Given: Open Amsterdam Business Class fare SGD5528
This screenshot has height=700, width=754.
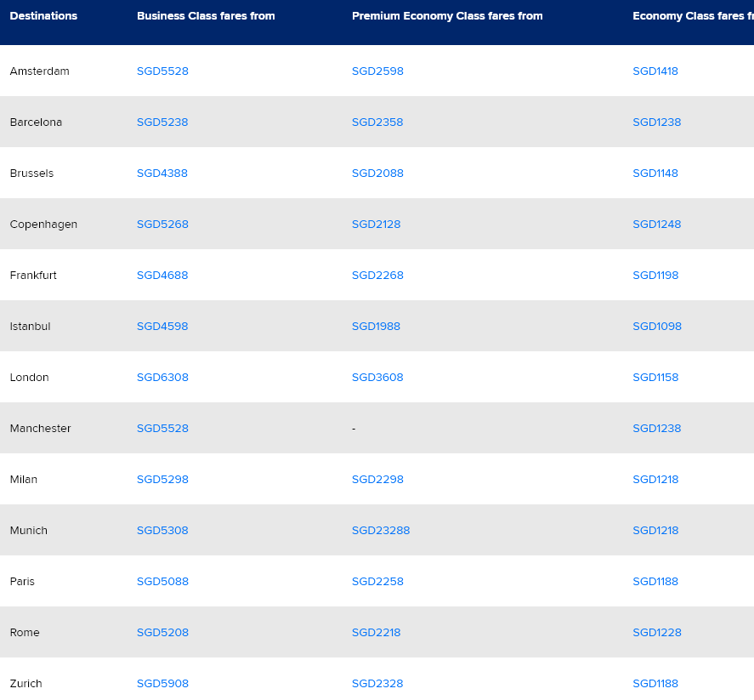Looking at the screenshot, I should click(162, 71).
